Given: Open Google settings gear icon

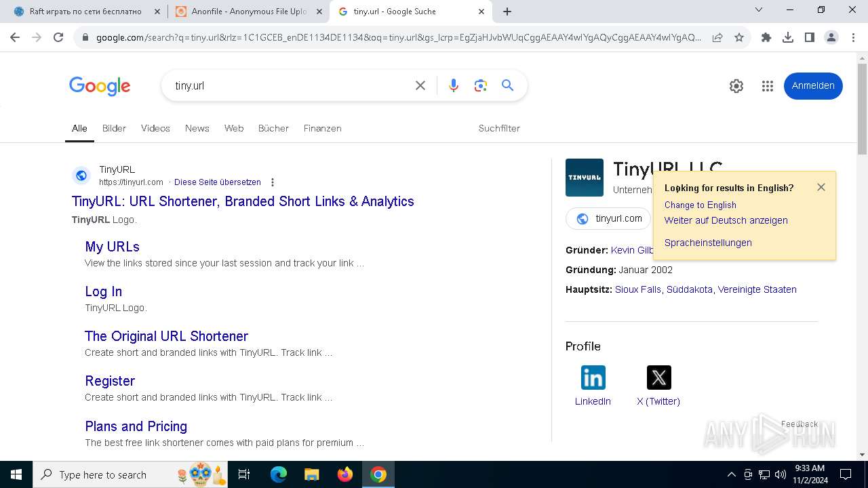Looking at the screenshot, I should pos(736,86).
